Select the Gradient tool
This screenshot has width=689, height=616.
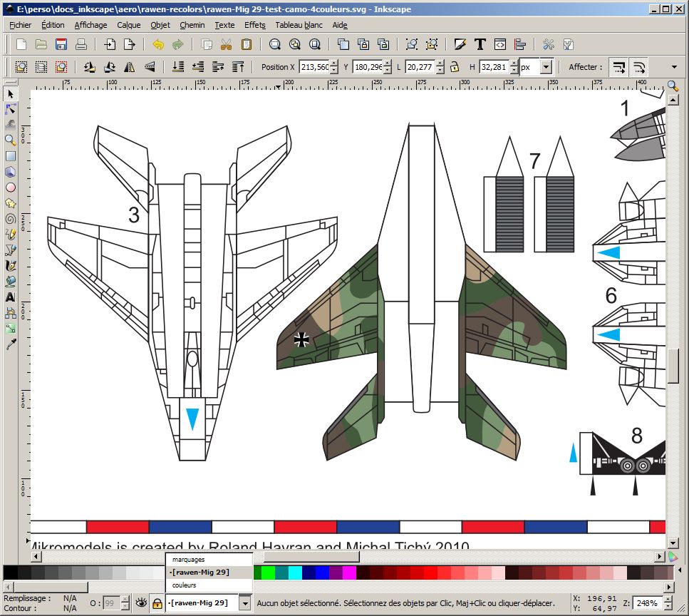11,329
